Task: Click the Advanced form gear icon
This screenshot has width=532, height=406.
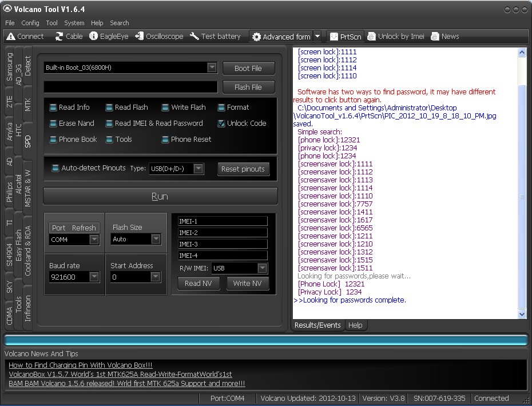Action: tap(256, 37)
